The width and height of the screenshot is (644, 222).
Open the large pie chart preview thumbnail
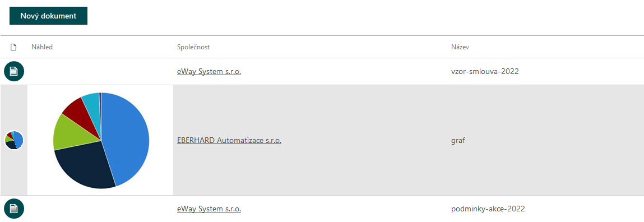(x=101, y=140)
